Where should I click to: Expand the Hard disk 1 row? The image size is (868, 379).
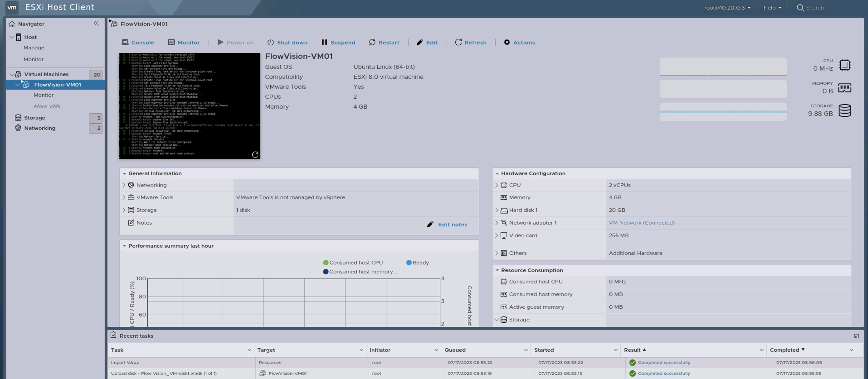[496, 210]
